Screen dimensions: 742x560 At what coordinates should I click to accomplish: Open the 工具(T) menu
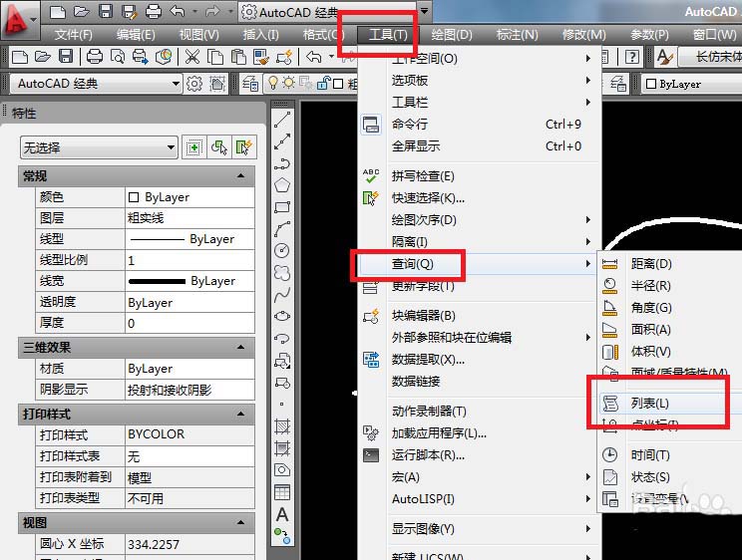point(388,35)
